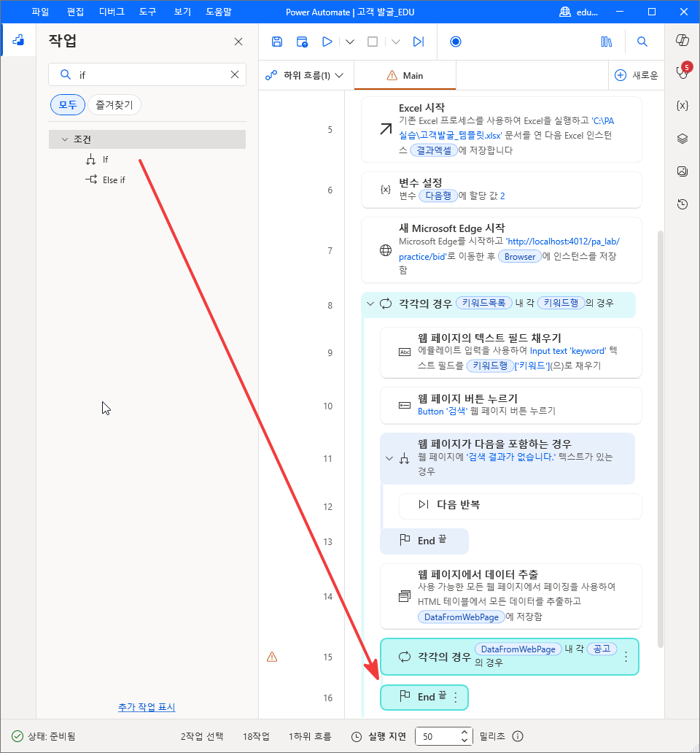Select the 웹 페이지 버튼 누르기 action
Image resolution: width=700 pixels, height=753 pixels.
(x=511, y=406)
